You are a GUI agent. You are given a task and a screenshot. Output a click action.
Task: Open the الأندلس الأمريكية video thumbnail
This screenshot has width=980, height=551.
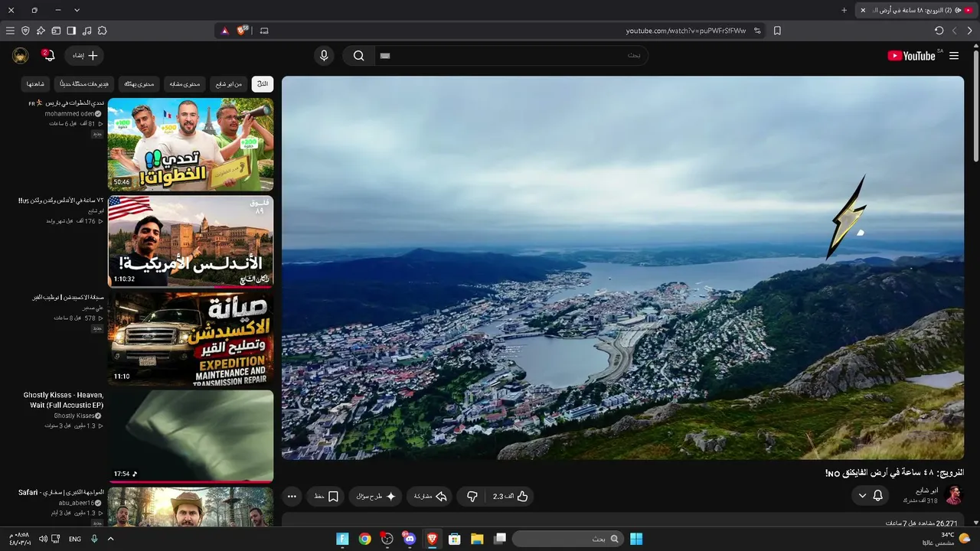click(191, 241)
